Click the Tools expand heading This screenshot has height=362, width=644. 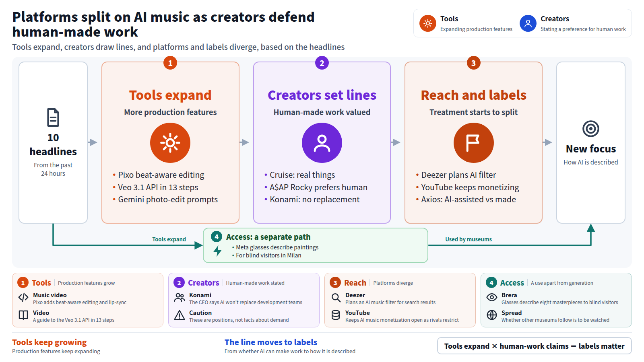pyautogui.click(x=170, y=95)
